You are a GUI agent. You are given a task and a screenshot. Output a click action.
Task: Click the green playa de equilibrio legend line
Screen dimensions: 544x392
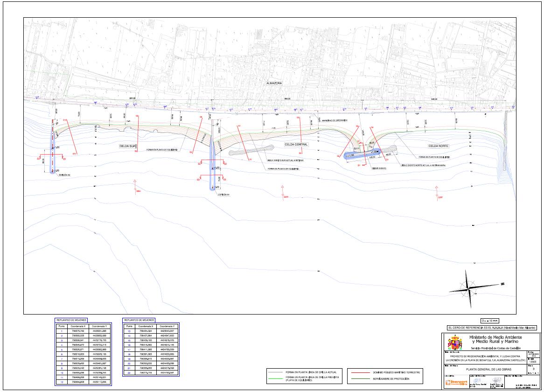point(275,378)
